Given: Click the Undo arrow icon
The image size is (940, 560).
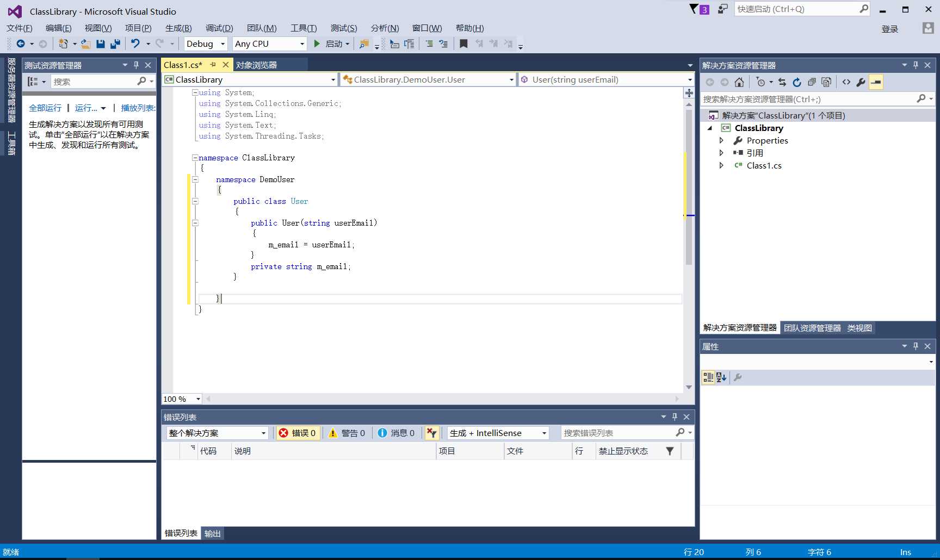Looking at the screenshot, I should click(x=135, y=43).
